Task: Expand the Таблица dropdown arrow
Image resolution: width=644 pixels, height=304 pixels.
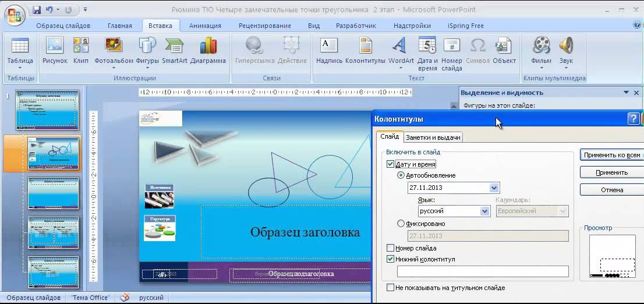Action: point(20,68)
